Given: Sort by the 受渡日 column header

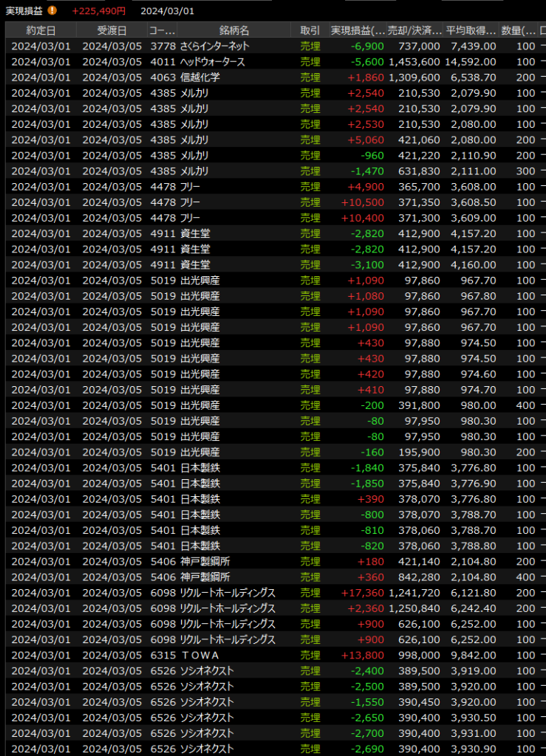Looking at the screenshot, I should pyautogui.click(x=112, y=30).
